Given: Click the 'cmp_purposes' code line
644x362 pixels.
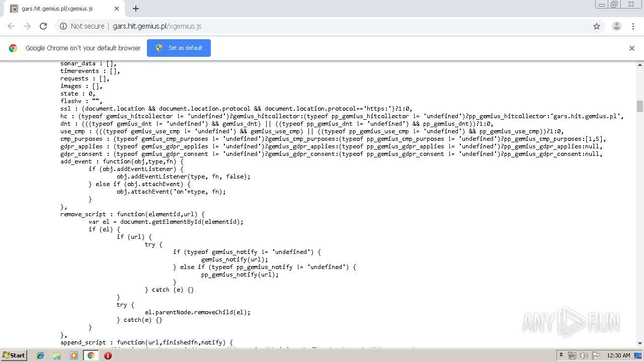Looking at the screenshot, I should (x=333, y=139).
